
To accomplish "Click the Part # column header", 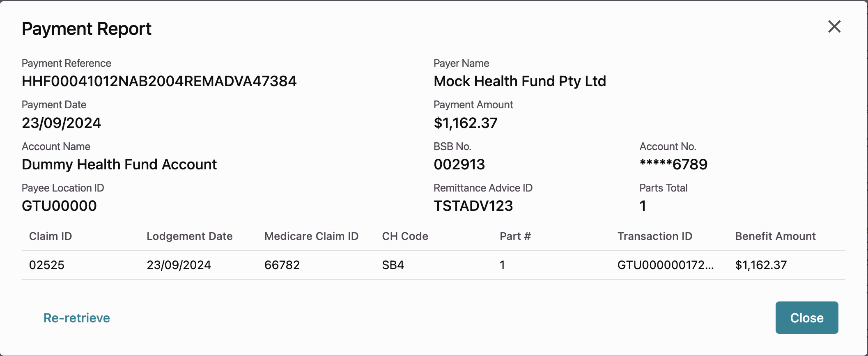I will pos(515,236).
